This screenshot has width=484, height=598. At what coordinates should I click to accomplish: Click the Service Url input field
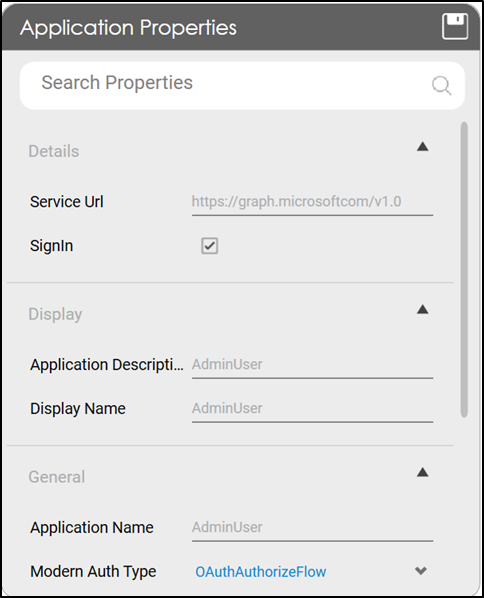(312, 203)
